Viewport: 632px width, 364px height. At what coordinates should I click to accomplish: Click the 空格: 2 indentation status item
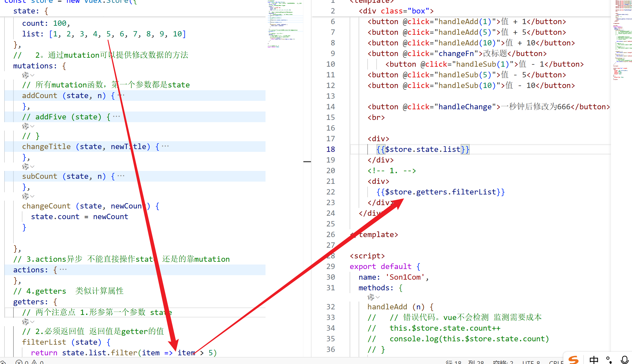tap(503, 362)
